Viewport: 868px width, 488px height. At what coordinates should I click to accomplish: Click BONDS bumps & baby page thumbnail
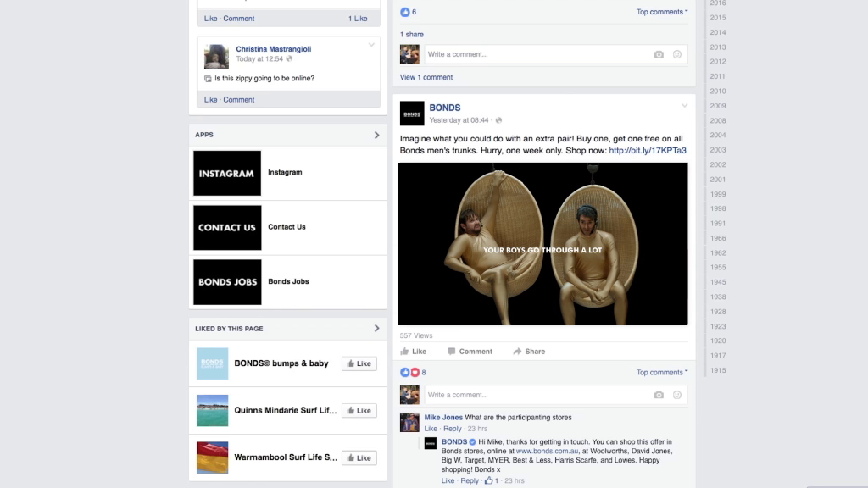click(212, 363)
